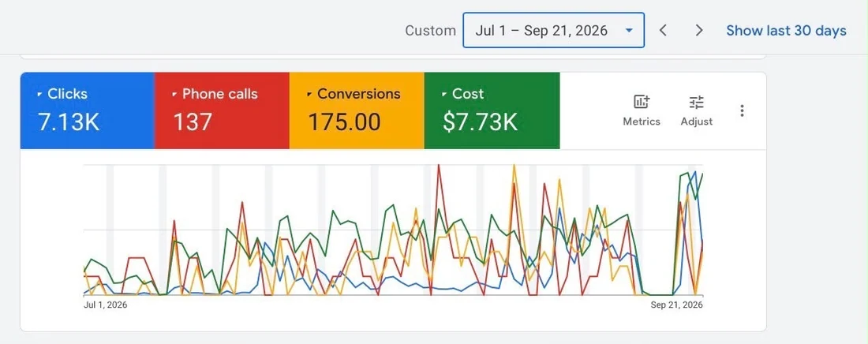Viewport: 868px width, 344px height.
Task: Select the yellow Conversions 175.00 card
Action: point(357,110)
